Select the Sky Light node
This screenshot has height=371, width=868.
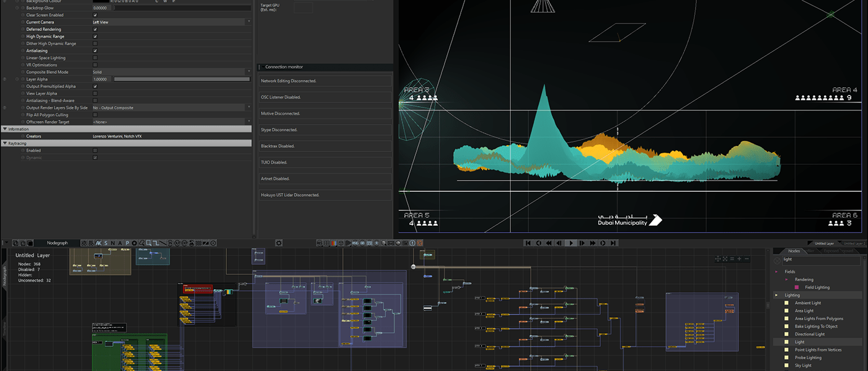pos(803,365)
